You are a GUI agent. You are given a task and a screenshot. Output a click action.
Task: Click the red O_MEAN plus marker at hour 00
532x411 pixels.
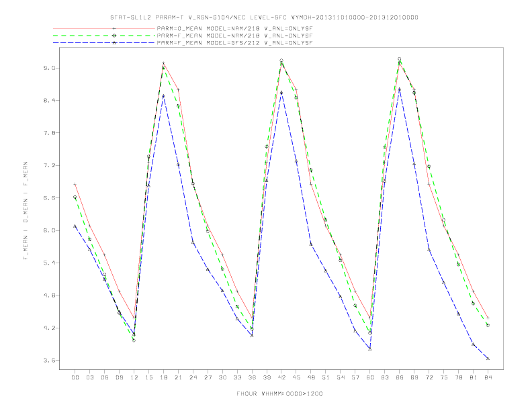(75, 184)
